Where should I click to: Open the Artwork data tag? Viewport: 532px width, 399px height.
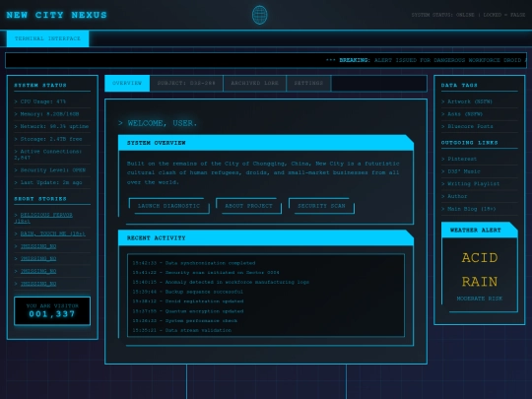470,101
